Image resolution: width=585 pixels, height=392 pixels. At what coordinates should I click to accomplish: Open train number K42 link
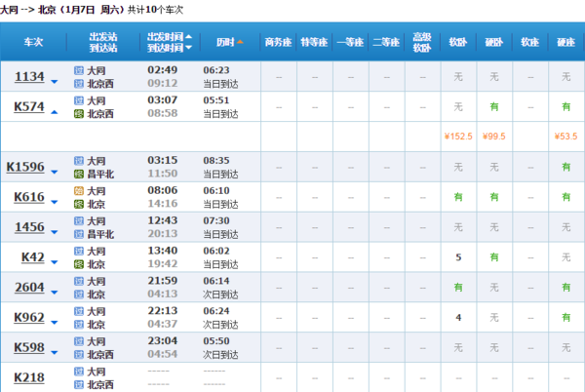(32, 257)
